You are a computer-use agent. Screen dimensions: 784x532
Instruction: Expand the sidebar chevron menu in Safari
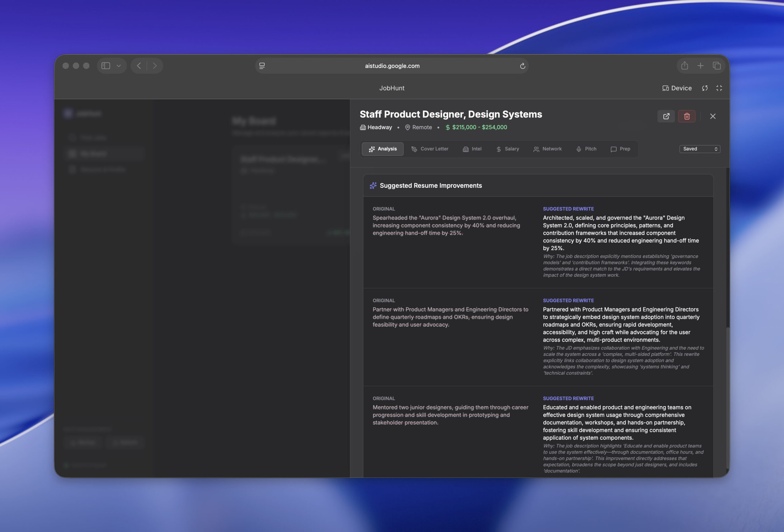(x=119, y=66)
